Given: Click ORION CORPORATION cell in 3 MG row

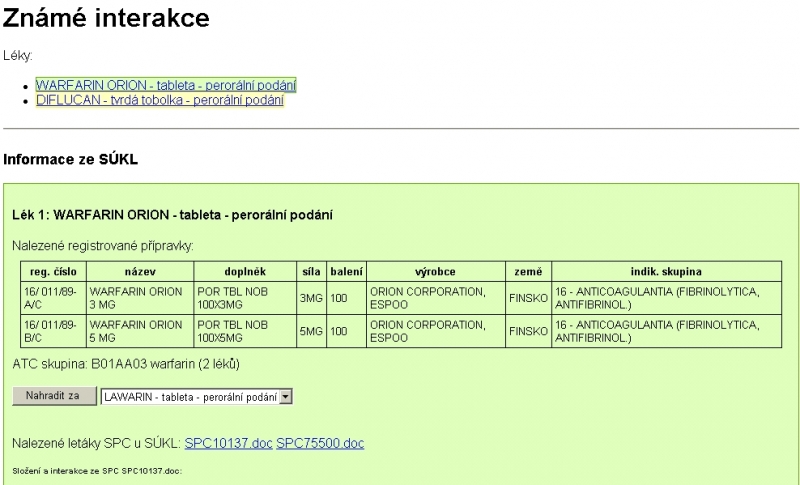Looking at the screenshot, I should click(436, 298).
